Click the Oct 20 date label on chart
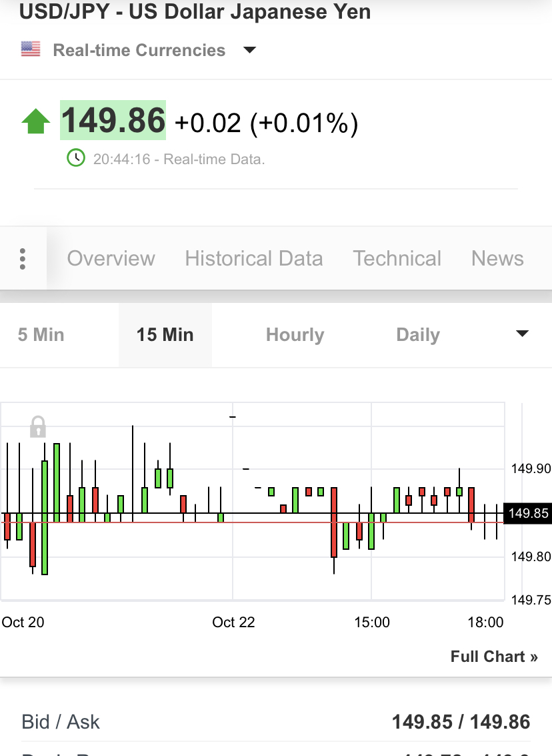Image resolution: width=552 pixels, height=756 pixels. click(x=23, y=622)
